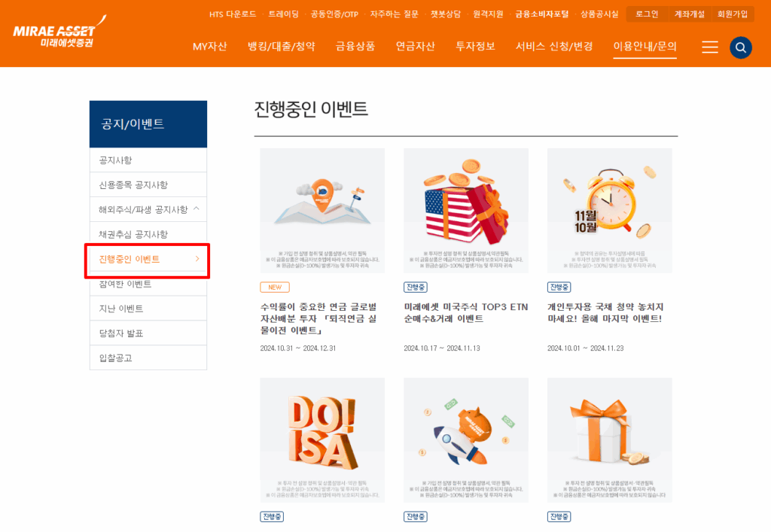Screen dimensions: 771x532
Task: Open the map pin pension event image
Action: [322, 210]
